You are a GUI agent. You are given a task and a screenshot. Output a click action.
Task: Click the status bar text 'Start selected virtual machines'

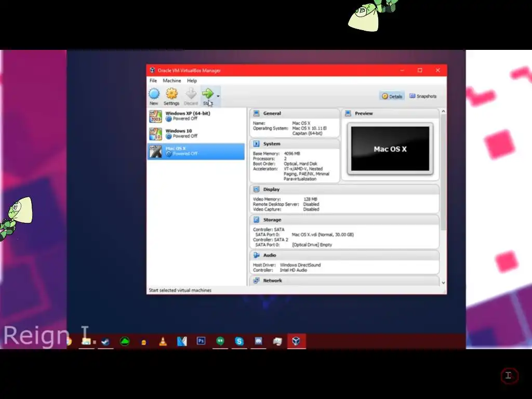tap(180, 290)
